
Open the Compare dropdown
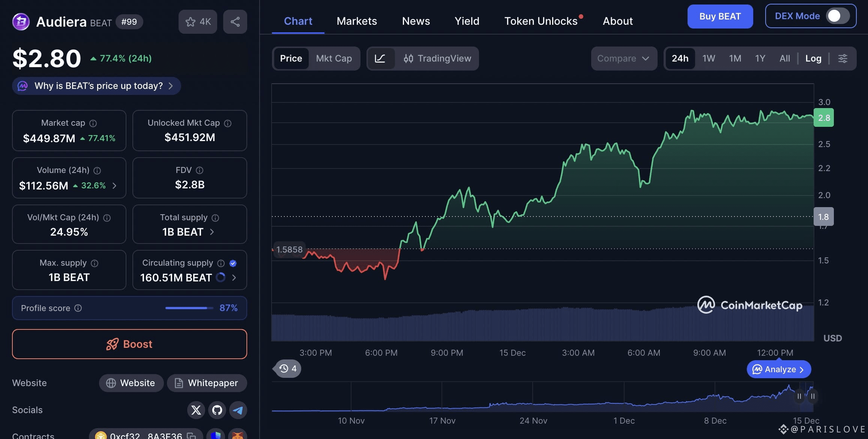click(624, 59)
